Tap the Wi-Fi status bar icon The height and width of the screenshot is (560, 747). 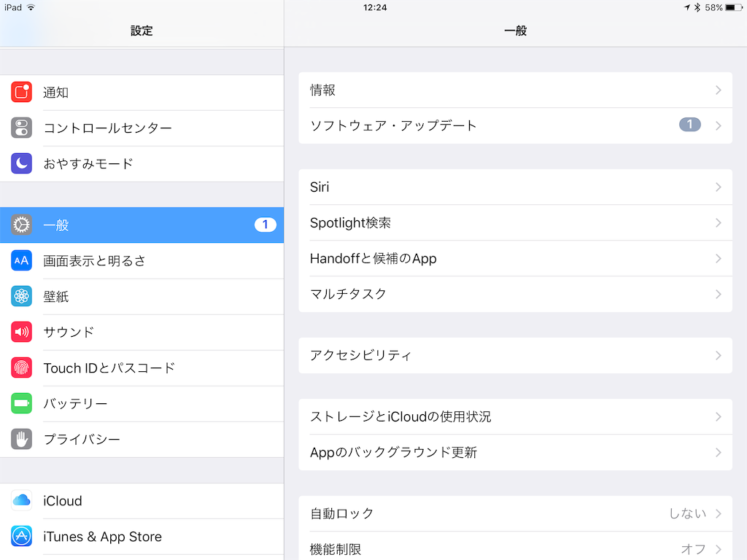click(31, 7)
